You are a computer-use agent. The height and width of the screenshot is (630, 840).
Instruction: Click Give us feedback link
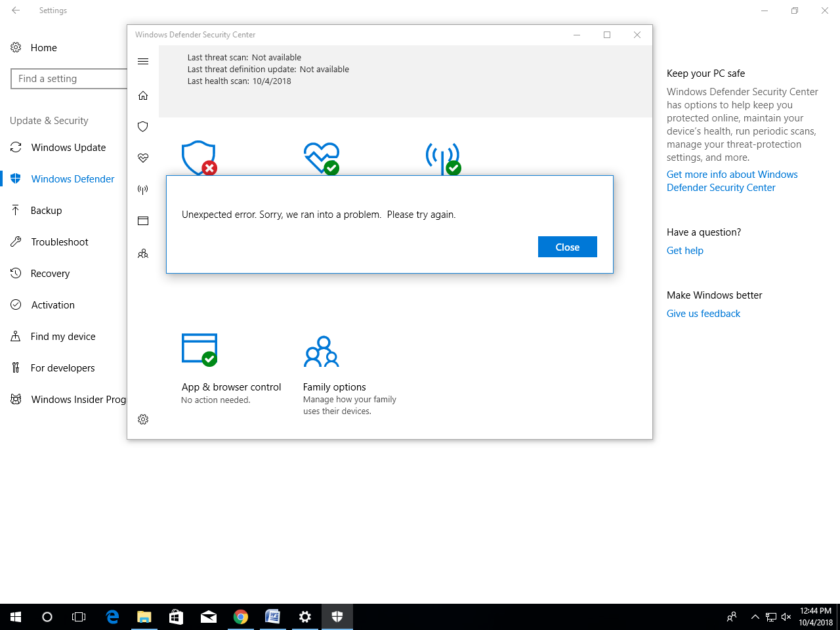pyautogui.click(x=703, y=314)
